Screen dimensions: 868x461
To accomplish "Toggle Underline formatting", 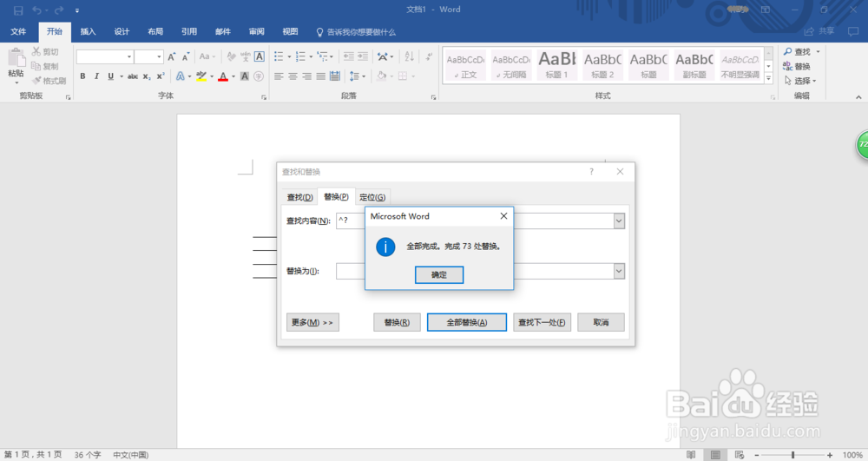I will coord(111,76).
